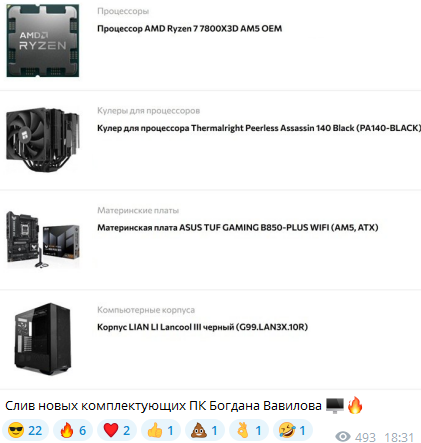The height and width of the screenshot is (443, 421).
Task: Click the eye views counter icon
Action: [x=343, y=436]
